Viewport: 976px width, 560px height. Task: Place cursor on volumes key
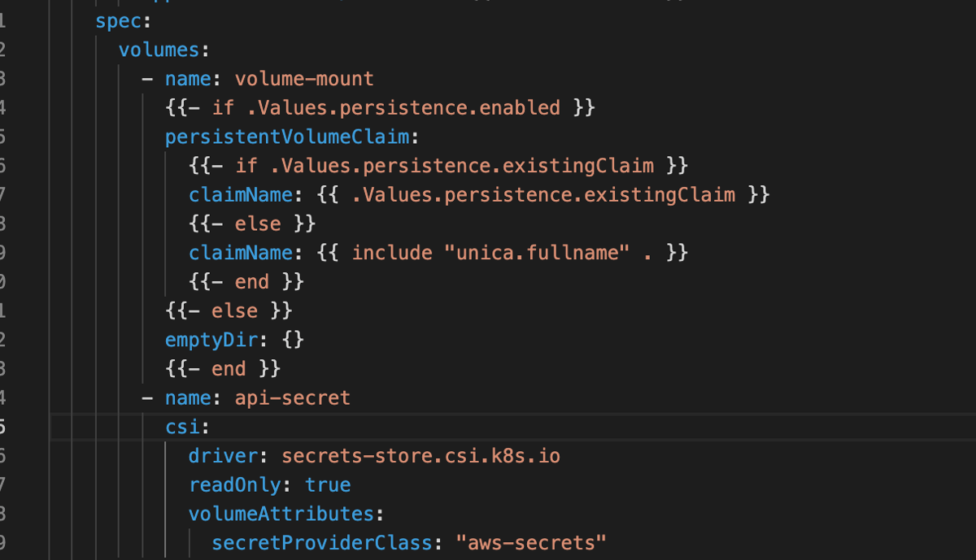(159, 50)
